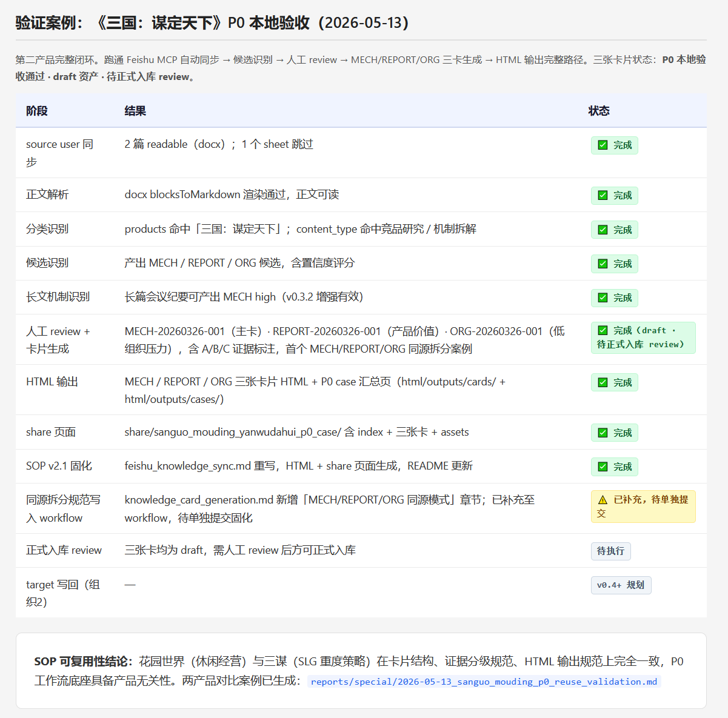
Task: Click the 阶段 column header
Action: pos(37,111)
